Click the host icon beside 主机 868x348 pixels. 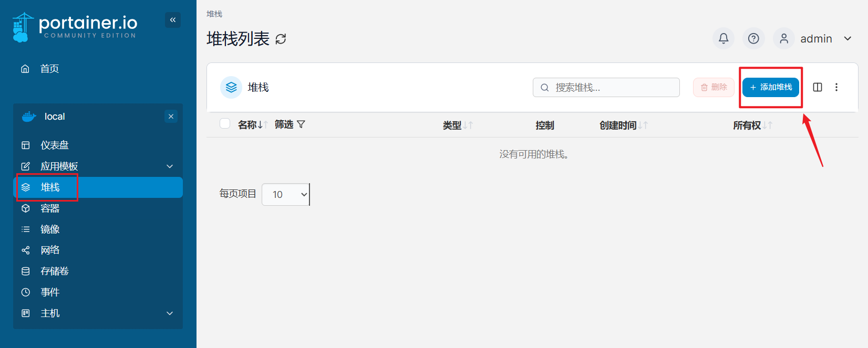coord(25,313)
